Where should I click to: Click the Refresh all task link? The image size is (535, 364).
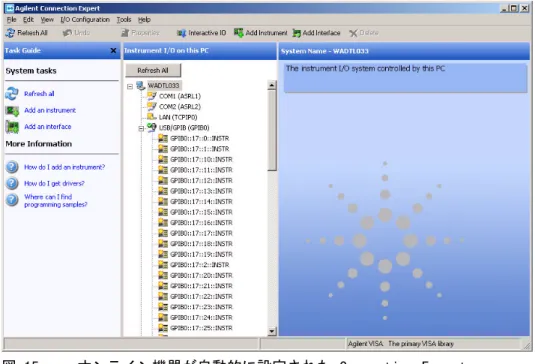(39, 93)
